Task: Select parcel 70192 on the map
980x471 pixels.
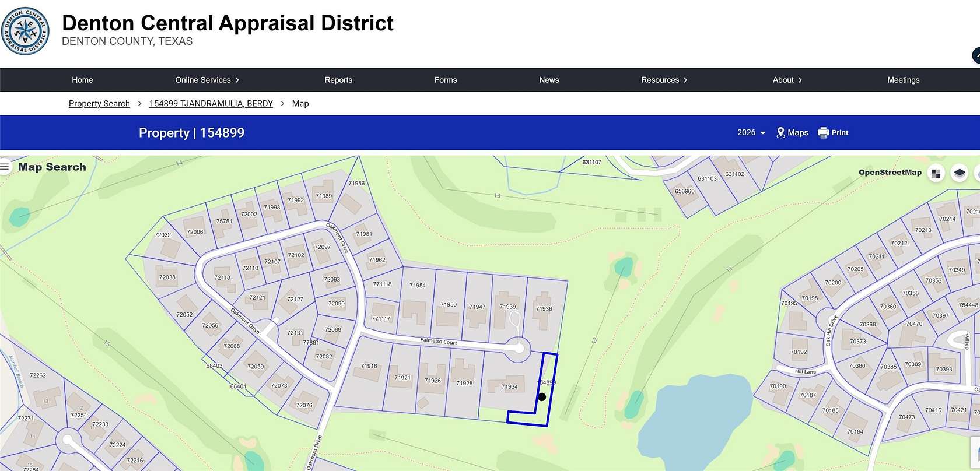Action: click(x=799, y=352)
